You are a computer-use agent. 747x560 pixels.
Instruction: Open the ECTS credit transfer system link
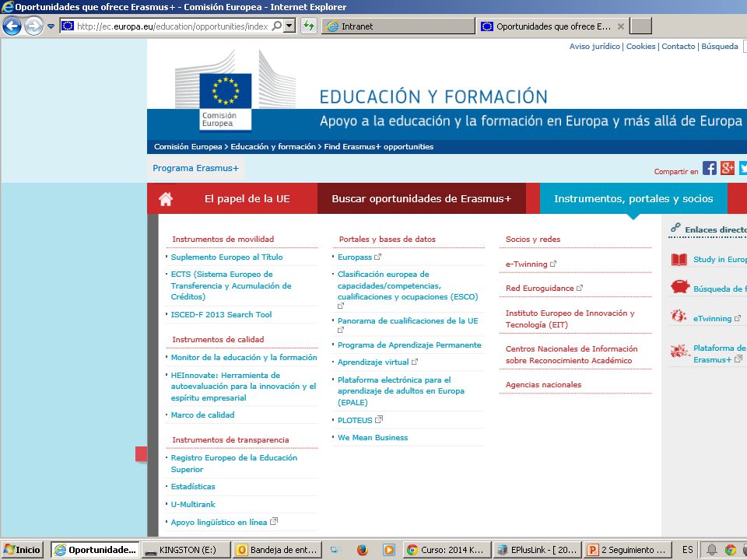pyautogui.click(x=231, y=285)
